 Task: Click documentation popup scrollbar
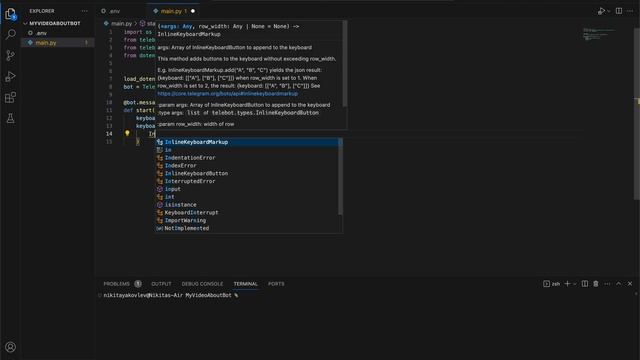click(x=345, y=63)
